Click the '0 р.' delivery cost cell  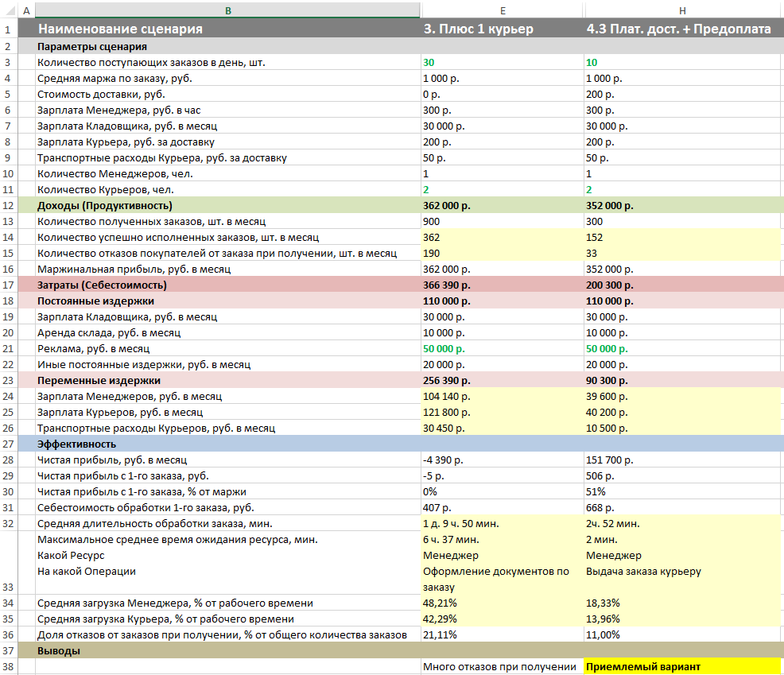pyautogui.click(x=503, y=95)
